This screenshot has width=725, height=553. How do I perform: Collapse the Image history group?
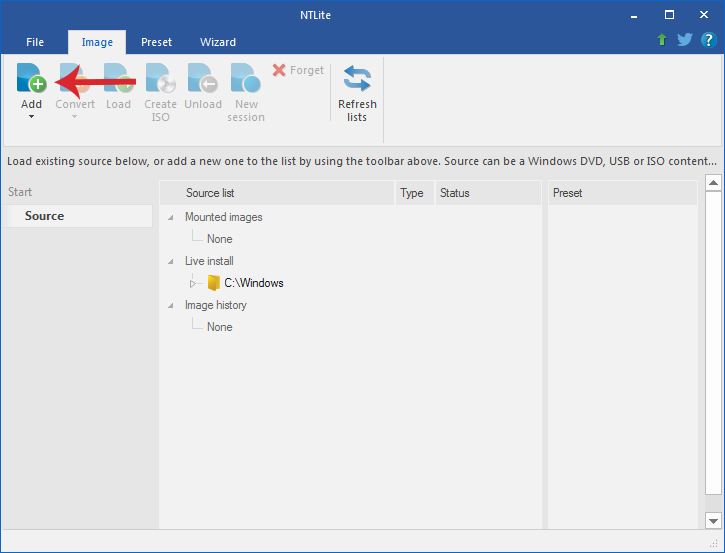pos(171,306)
